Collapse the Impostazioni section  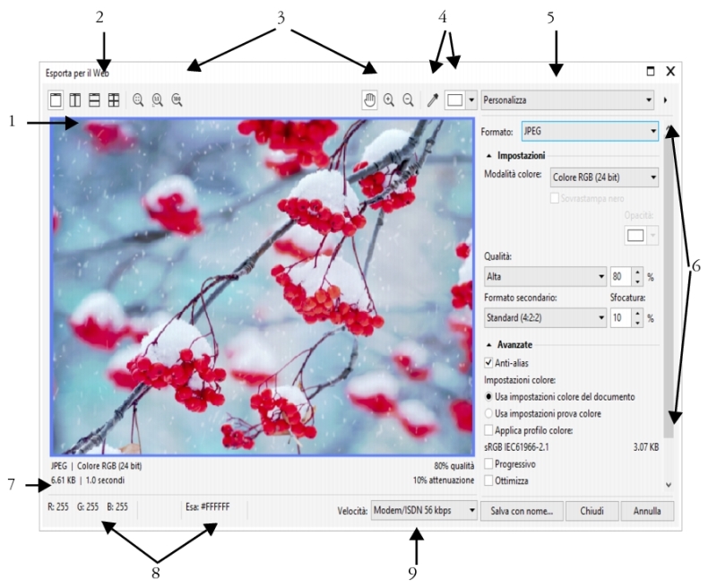(488, 155)
